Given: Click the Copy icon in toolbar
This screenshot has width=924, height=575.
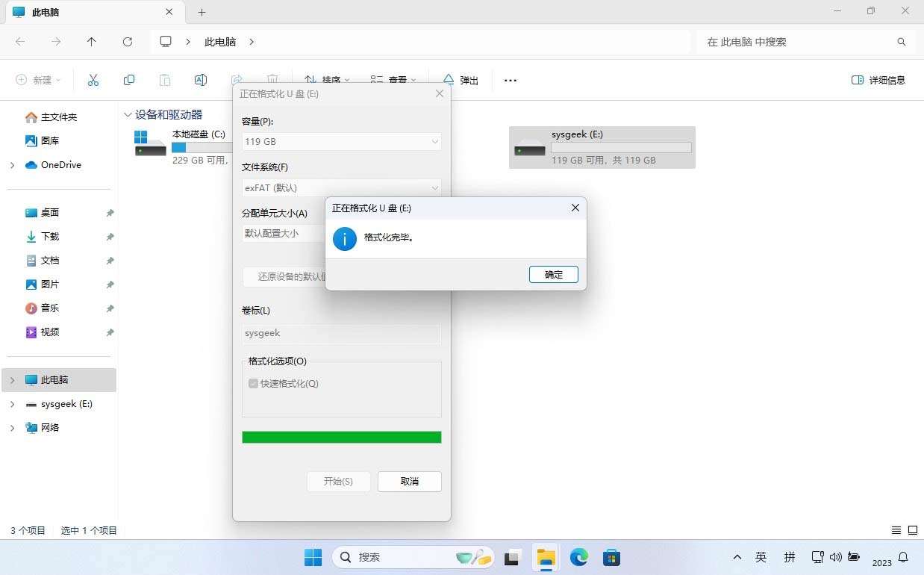Looking at the screenshot, I should pyautogui.click(x=129, y=80).
